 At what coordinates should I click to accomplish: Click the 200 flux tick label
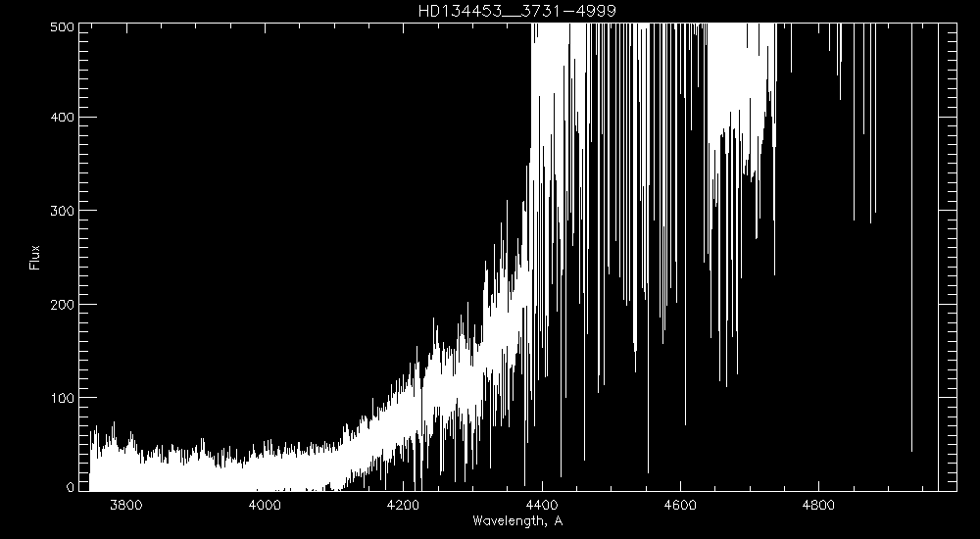coord(63,305)
